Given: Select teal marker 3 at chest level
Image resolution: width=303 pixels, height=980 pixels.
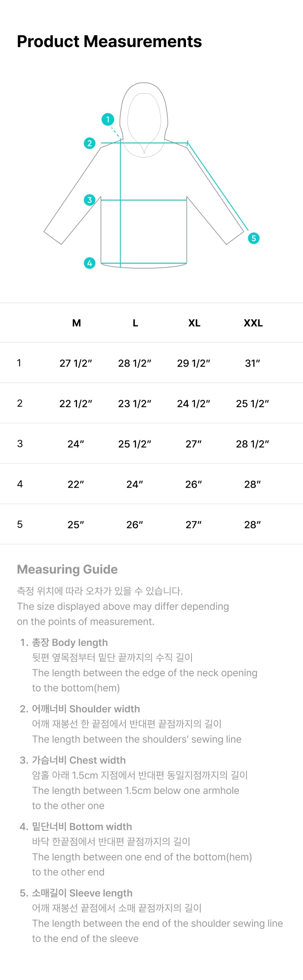Looking at the screenshot, I should coord(90,200).
